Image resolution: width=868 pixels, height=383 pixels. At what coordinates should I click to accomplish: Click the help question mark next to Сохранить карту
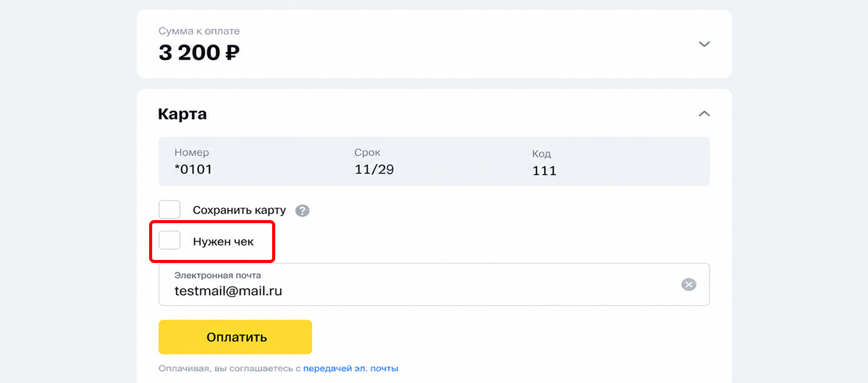[x=302, y=210]
